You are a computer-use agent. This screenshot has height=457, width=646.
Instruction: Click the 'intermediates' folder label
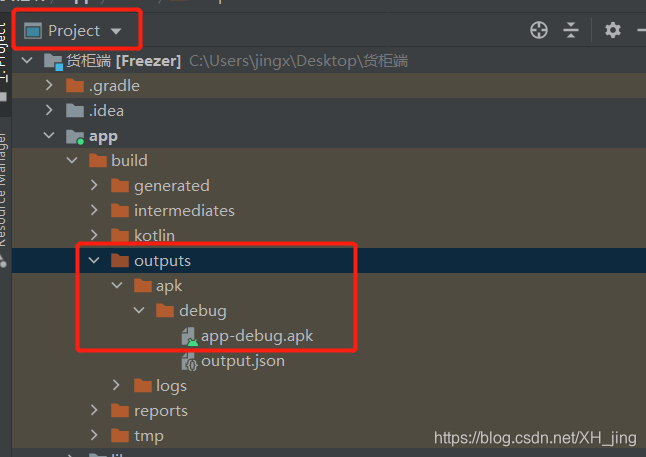coord(184,211)
